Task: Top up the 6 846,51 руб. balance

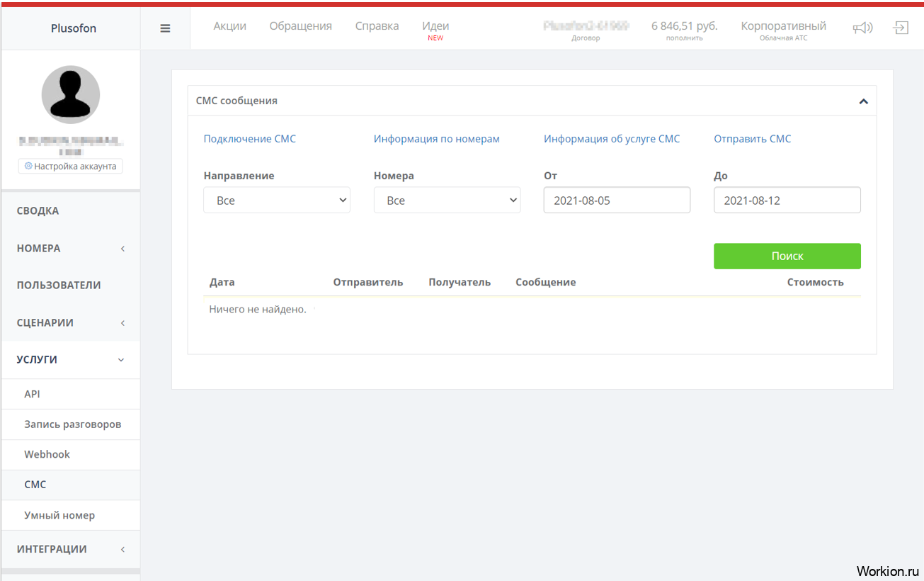Action: point(685,30)
